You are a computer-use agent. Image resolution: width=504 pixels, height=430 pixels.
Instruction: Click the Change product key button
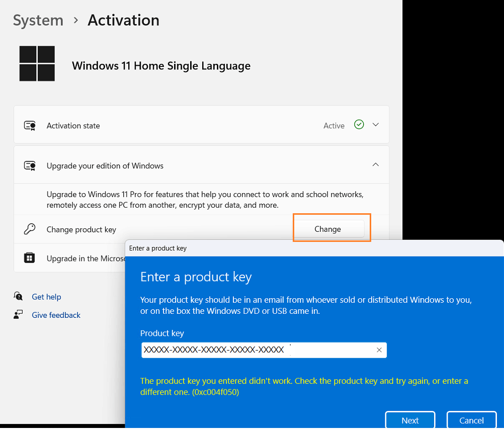329,229
